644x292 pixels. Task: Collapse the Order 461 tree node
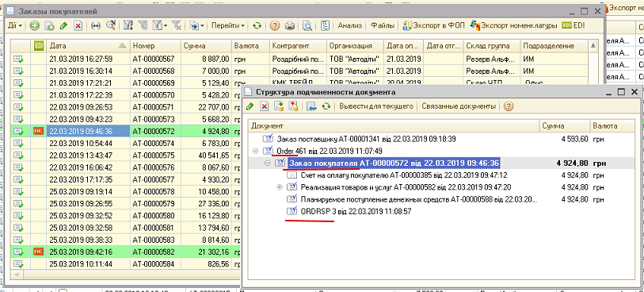pos(257,151)
